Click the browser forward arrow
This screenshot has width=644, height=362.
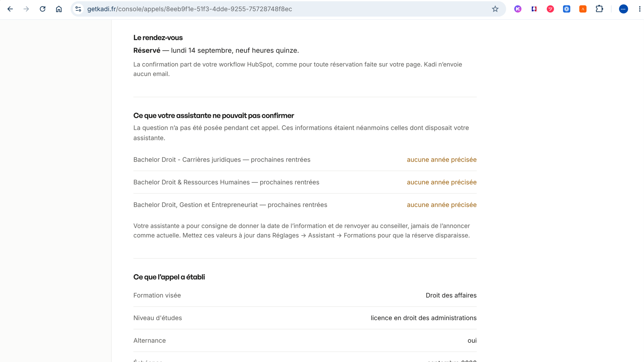(x=26, y=9)
